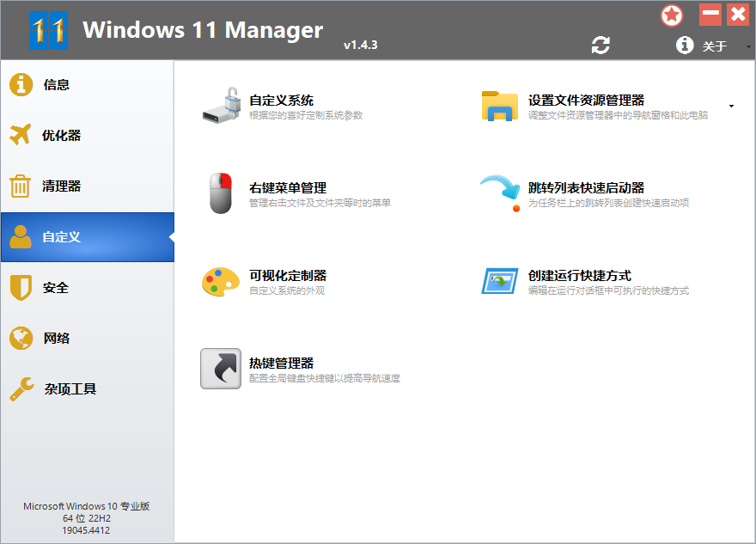
Task: Click the refresh icon in title bar
Action: tap(601, 45)
